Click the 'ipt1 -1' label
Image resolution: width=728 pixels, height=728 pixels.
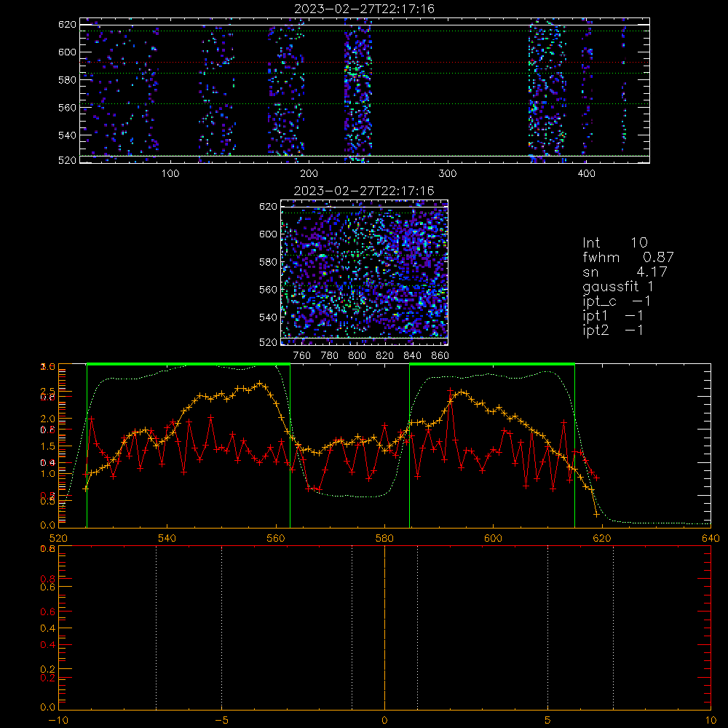point(613,316)
